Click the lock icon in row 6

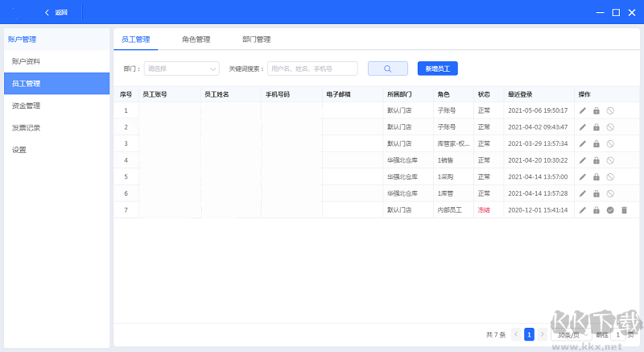(x=597, y=193)
